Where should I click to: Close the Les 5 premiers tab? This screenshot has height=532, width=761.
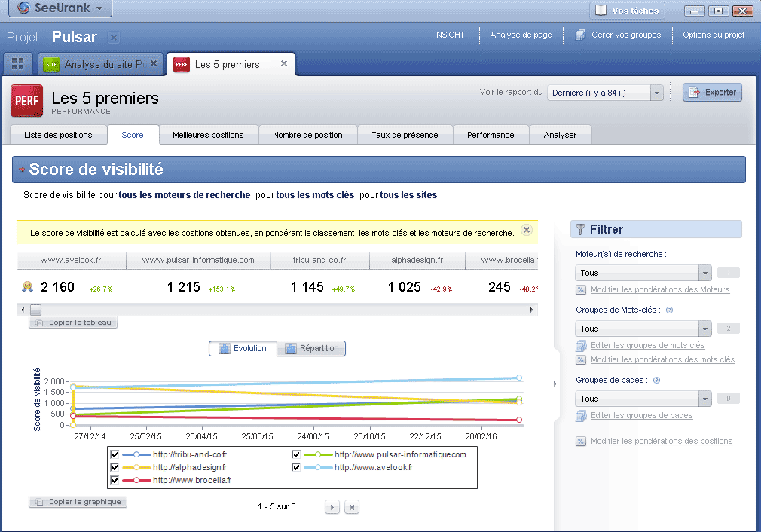[284, 63]
